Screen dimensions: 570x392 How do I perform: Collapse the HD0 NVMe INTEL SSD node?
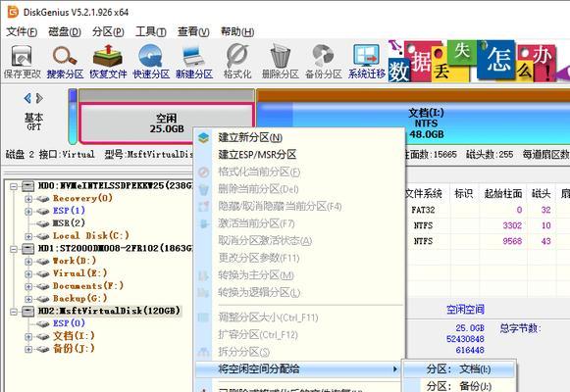(14, 186)
